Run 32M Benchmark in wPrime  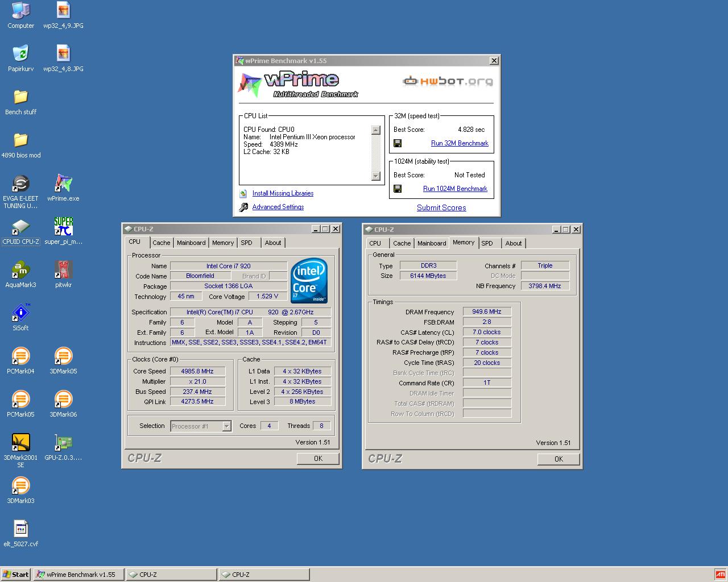(x=460, y=143)
